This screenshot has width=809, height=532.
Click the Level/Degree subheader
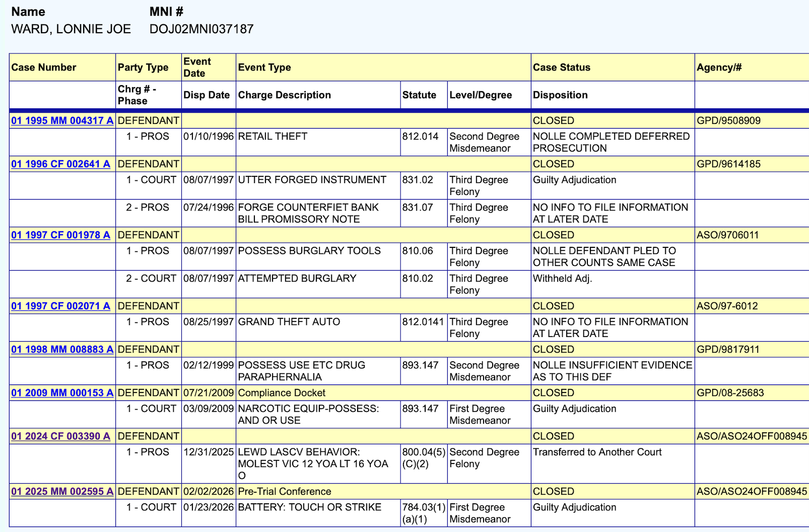click(x=481, y=95)
